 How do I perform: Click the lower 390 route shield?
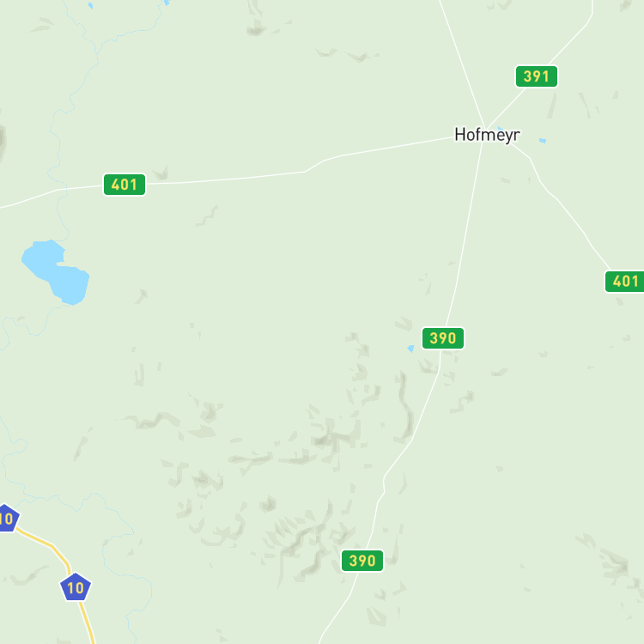click(x=362, y=561)
